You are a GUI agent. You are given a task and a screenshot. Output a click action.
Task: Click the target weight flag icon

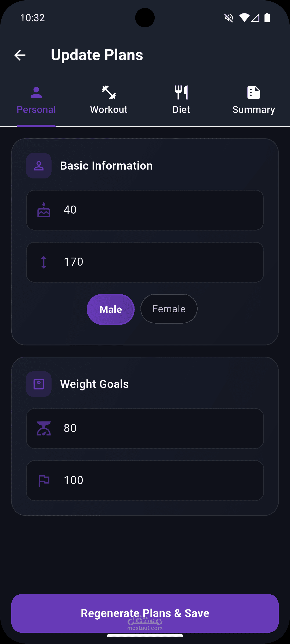(44, 481)
